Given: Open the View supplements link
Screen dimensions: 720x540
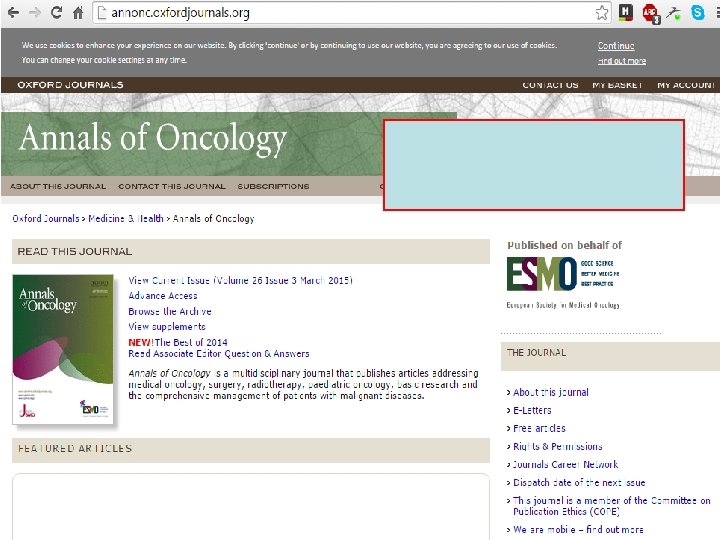Looking at the screenshot, I should click(167, 326).
